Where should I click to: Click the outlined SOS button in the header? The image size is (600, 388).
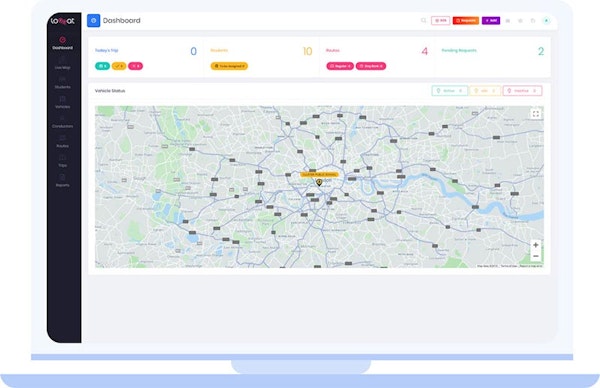coord(440,20)
